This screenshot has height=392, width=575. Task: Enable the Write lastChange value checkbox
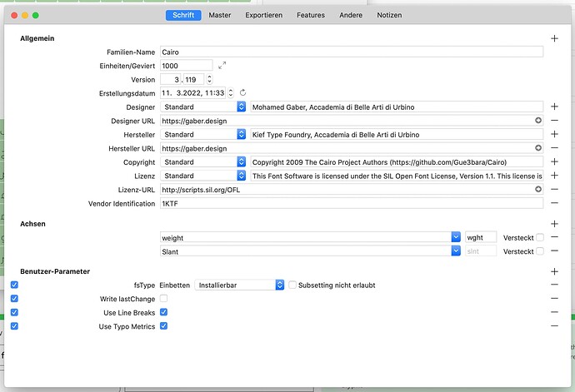click(163, 299)
